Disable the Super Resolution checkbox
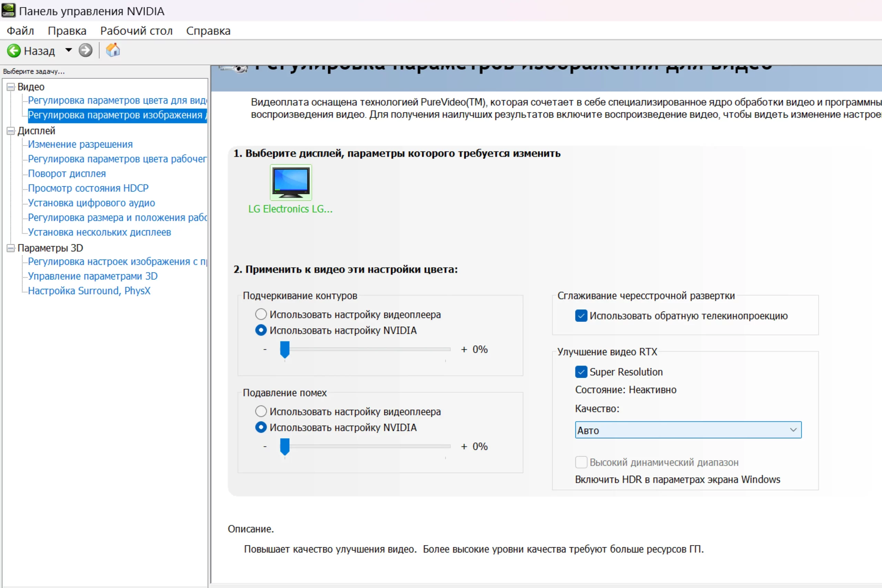The height and width of the screenshot is (588, 882). click(581, 372)
